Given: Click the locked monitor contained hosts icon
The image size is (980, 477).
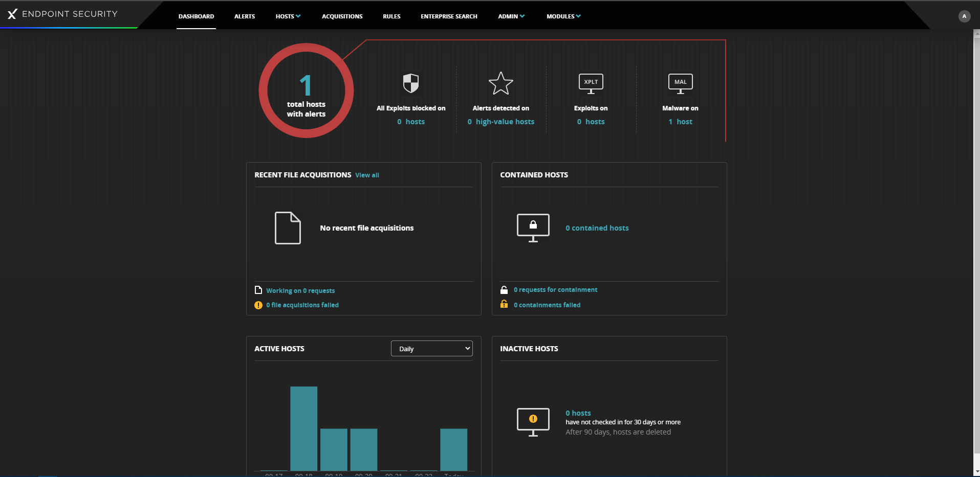Looking at the screenshot, I should point(533,228).
